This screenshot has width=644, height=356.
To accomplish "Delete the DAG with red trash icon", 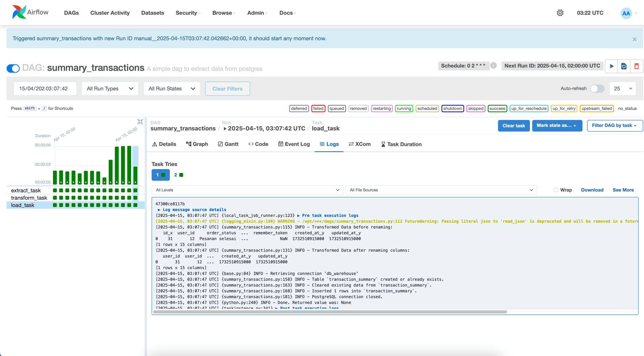I will coord(637,66).
